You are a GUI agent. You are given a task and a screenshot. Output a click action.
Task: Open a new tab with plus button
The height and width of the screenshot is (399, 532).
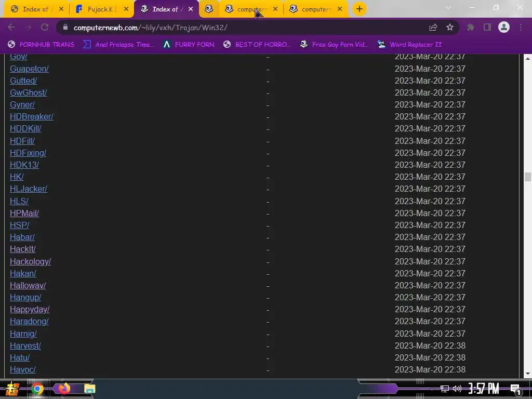360,9
